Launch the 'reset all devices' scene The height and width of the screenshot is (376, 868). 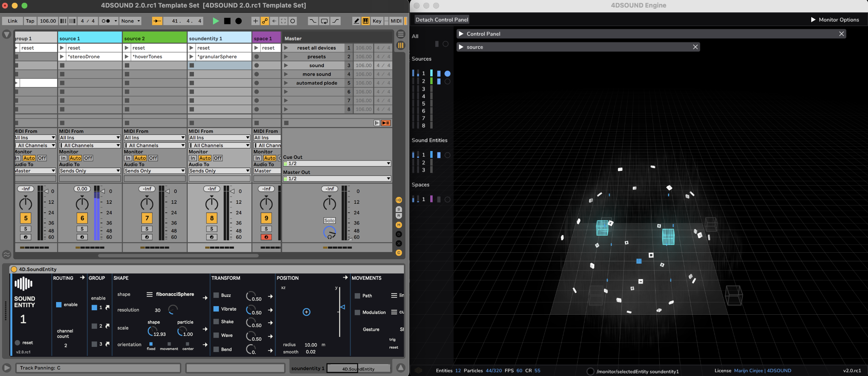click(286, 48)
